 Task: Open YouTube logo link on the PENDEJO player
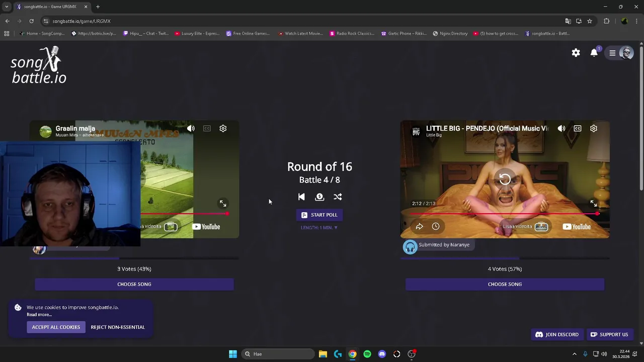(x=577, y=227)
